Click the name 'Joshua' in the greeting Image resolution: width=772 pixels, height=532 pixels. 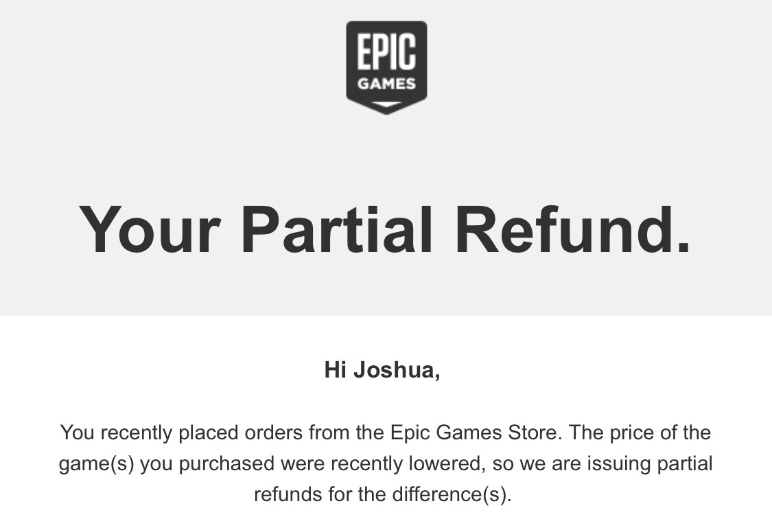(x=393, y=370)
